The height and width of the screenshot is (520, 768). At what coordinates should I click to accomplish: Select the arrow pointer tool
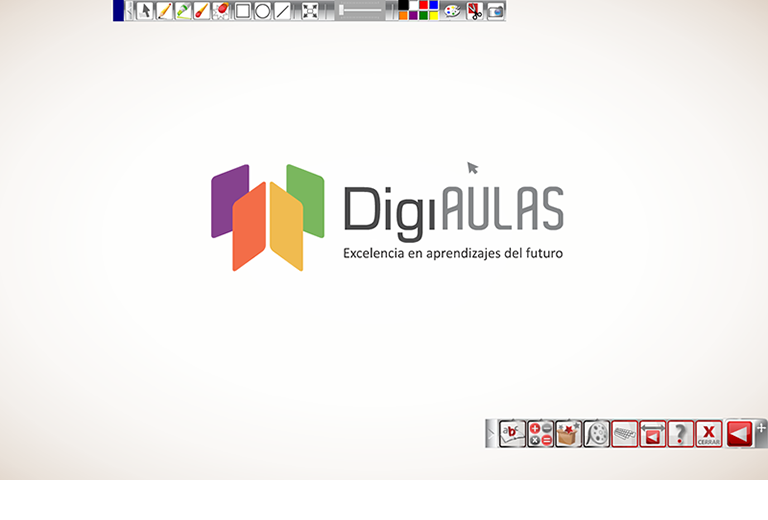tap(145, 11)
